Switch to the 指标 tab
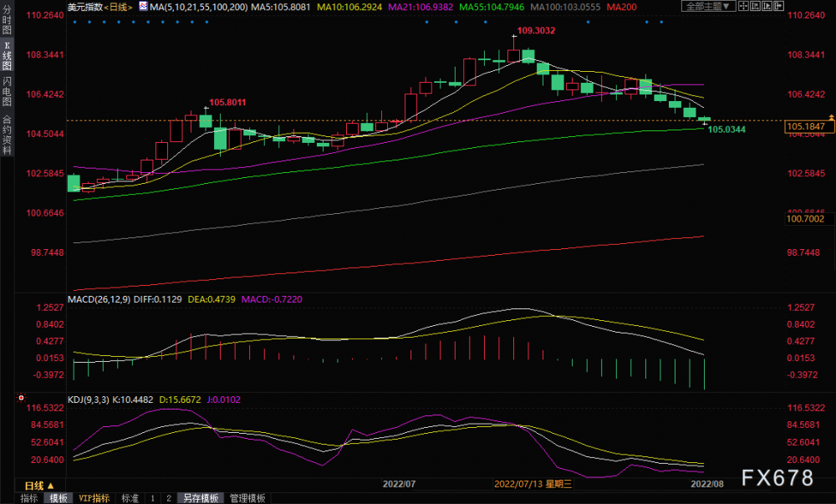The height and width of the screenshot is (504, 836). click(x=29, y=498)
